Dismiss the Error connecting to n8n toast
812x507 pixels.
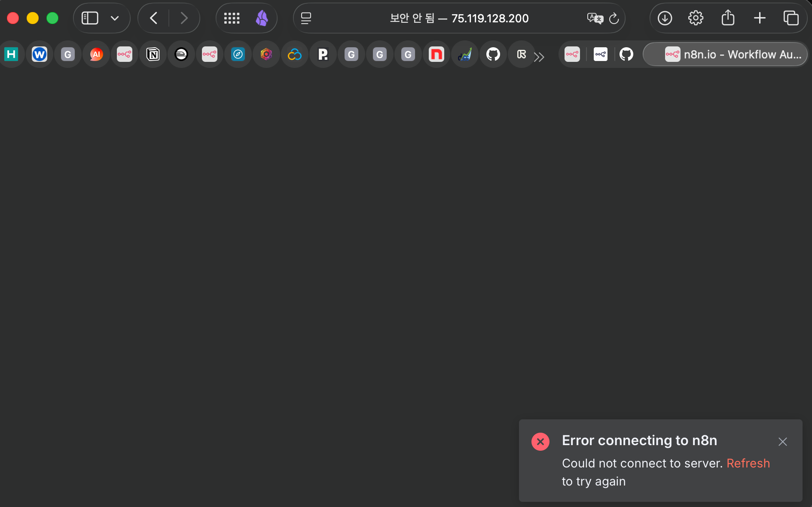coord(783,442)
